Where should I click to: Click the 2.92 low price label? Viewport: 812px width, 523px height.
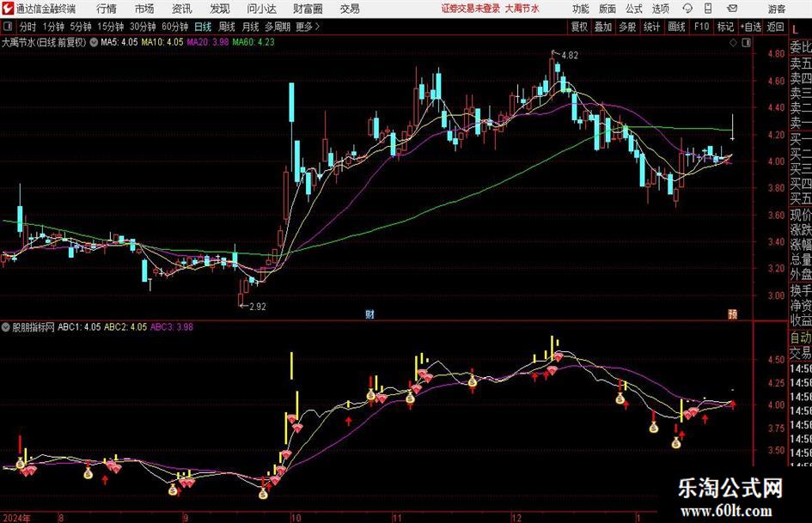click(258, 307)
